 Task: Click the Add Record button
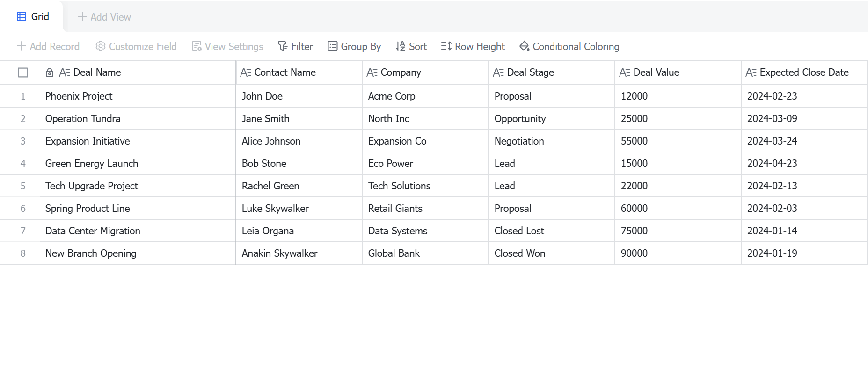click(x=48, y=46)
